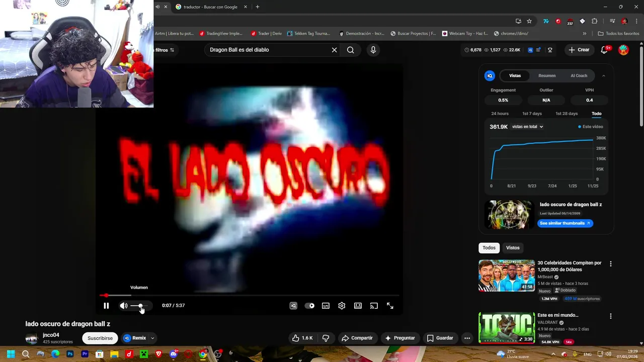Open Photoshop from the taskbar
This screenshot has height=362, width=644.
click(x=70, y=354)
